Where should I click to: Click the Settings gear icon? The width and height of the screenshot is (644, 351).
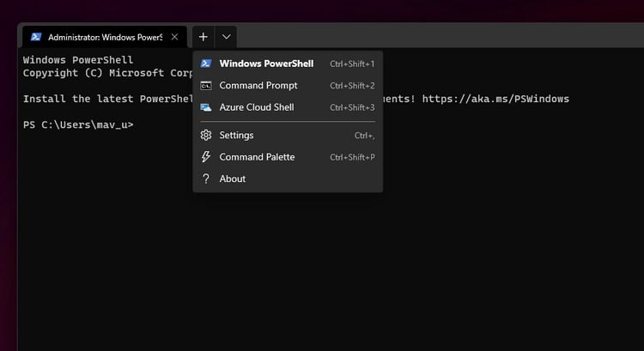click(206, 135)
